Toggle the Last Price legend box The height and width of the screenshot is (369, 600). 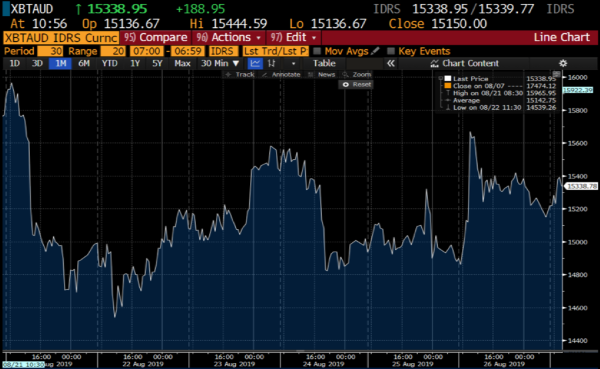(x=448, y=78)
